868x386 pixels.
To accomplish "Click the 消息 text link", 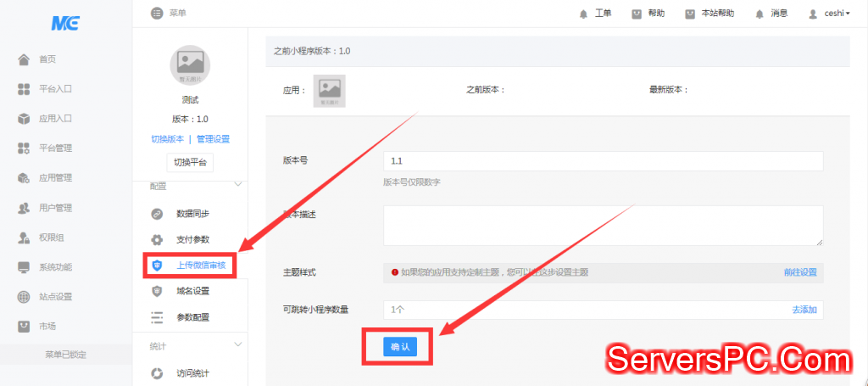I will (780, 14).
